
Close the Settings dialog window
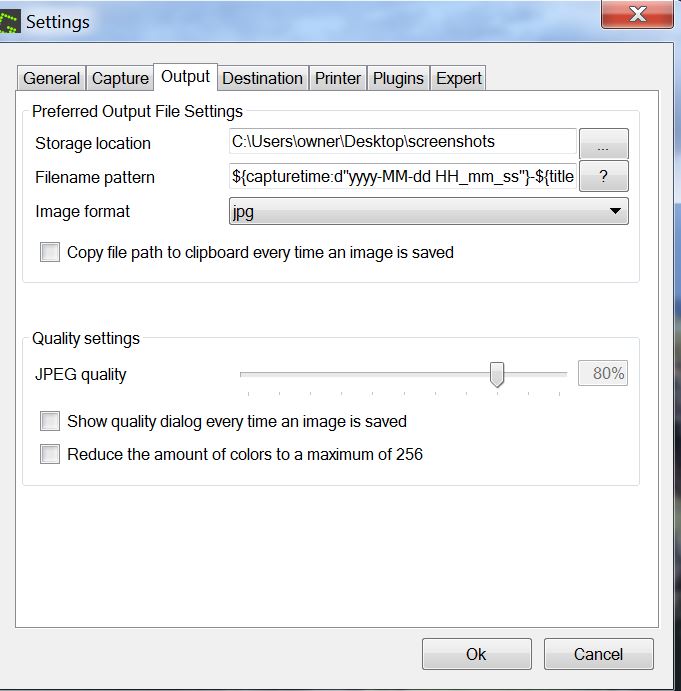pyautogui.click(x=636, y=14)
